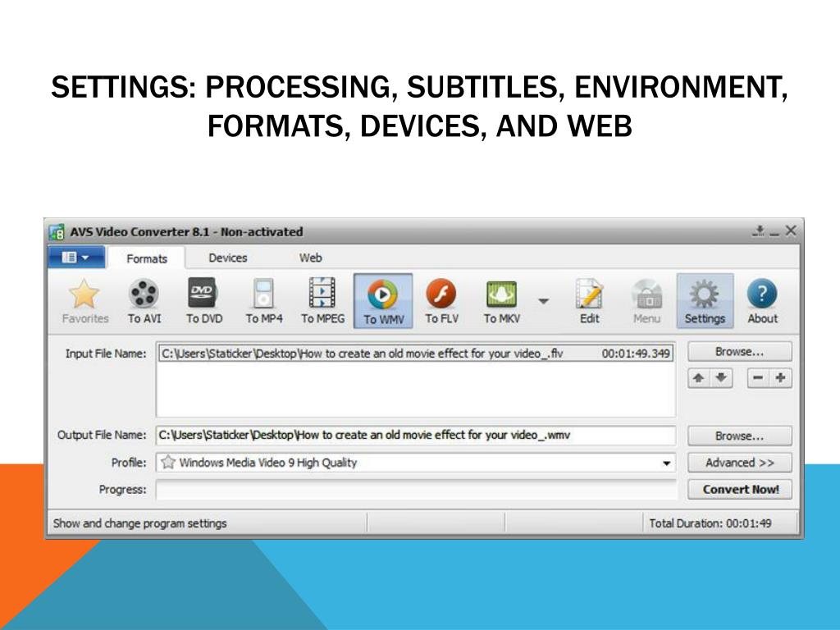Viewport: 840px width, 630px height.
Task: Open the Advanced >> options
Action: coord(739,463)
